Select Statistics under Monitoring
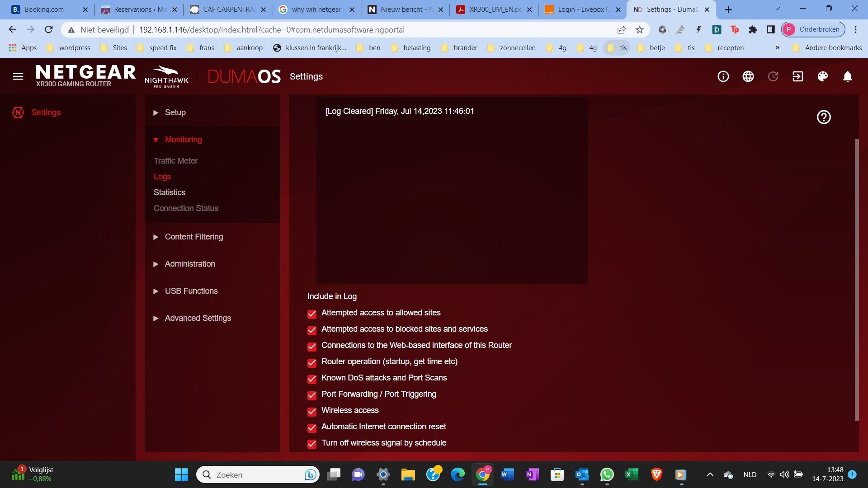Image resolution: width=868 pixels, height=488 pixels. [x=170, y=192]
